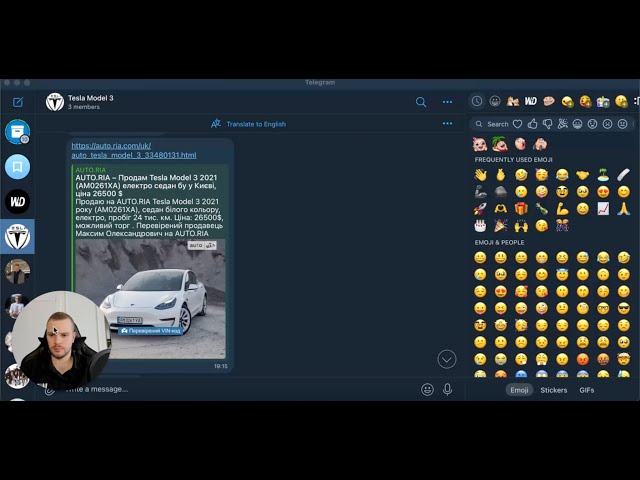This screenshot has width=640, height=480.
Task: Jump to latest message with down arrow
Action: coord(447,359)
